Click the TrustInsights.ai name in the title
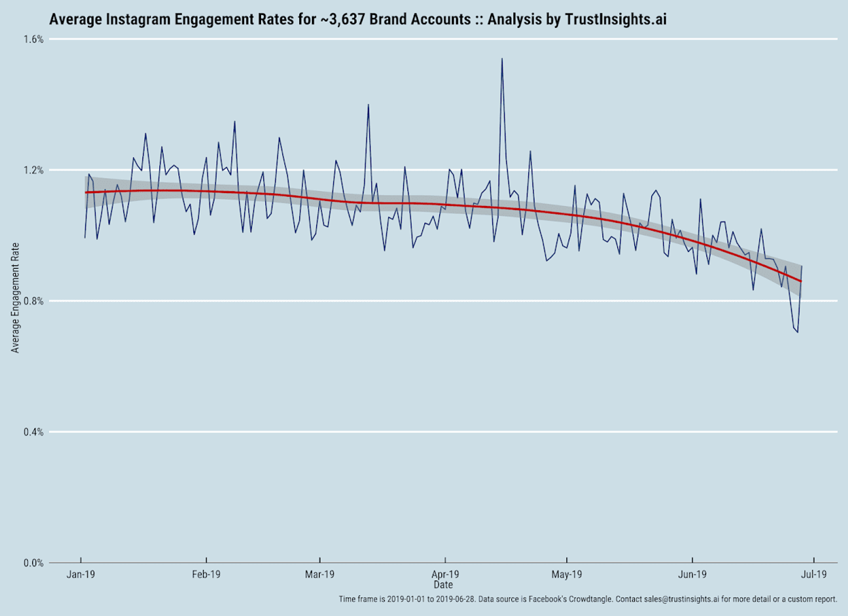The image size is (848, 616). coord(615,19)
